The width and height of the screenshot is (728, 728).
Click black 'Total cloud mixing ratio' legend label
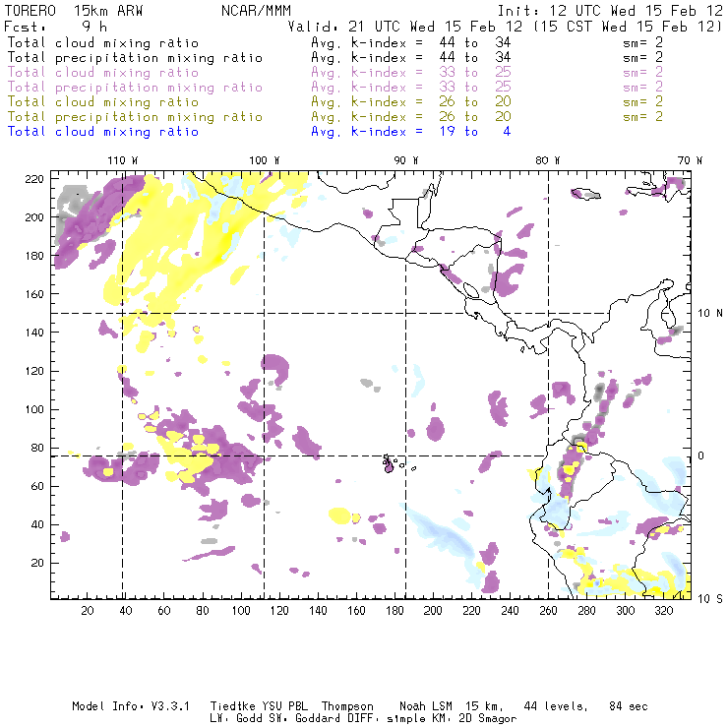(x=103, y=43)
